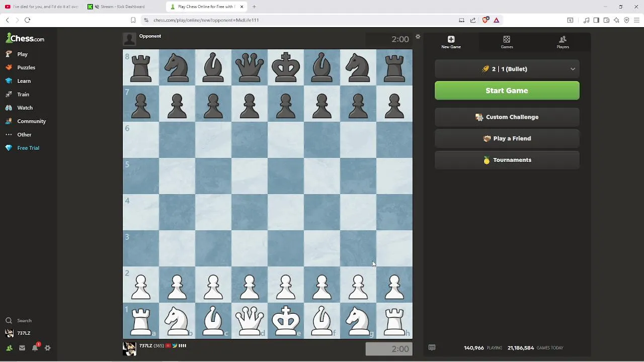Open the Play menu in sidebar
The width and height of the screenshot is (644, 362).
click(x=17, y=54)
